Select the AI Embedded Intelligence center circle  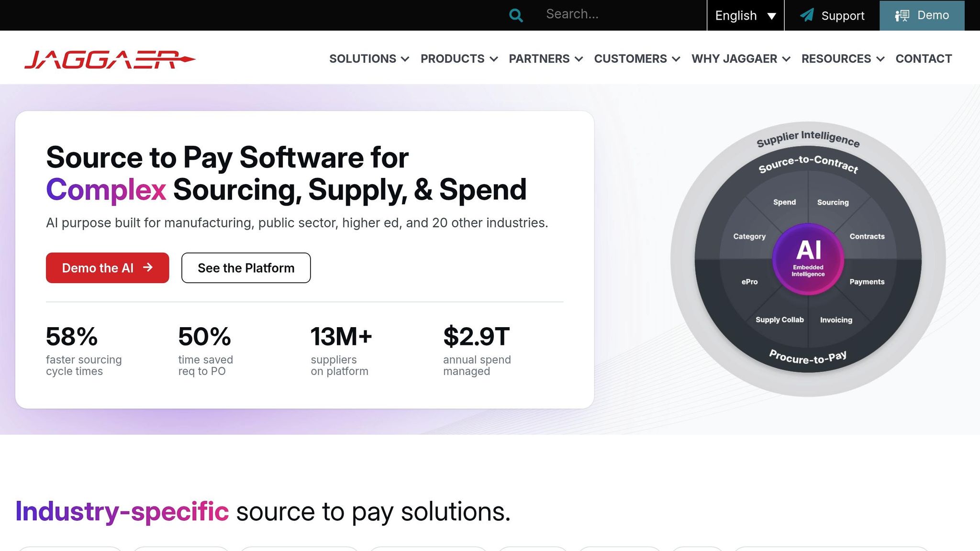[x=808, y=259]
